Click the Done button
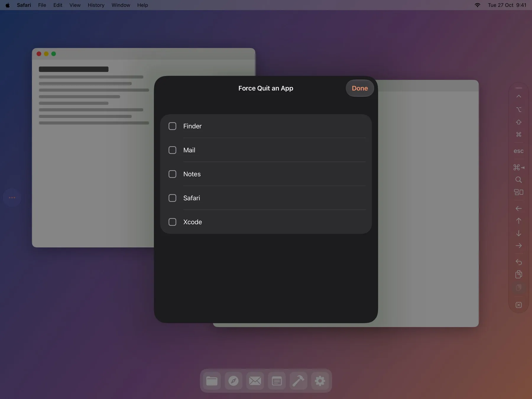532x399 pixels. coord(360,88)
